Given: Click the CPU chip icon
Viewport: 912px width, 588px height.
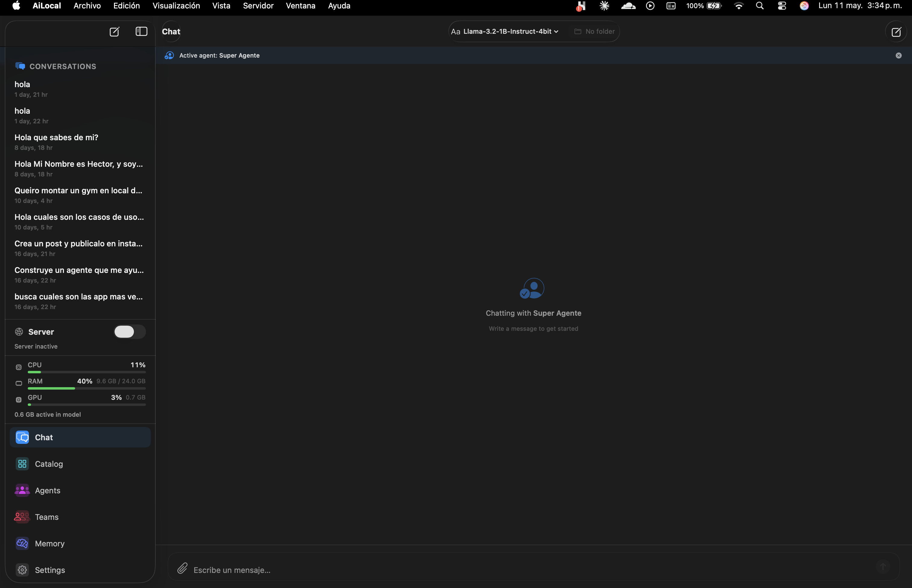Looking at the screenshot, I should (x=19, y=367).
